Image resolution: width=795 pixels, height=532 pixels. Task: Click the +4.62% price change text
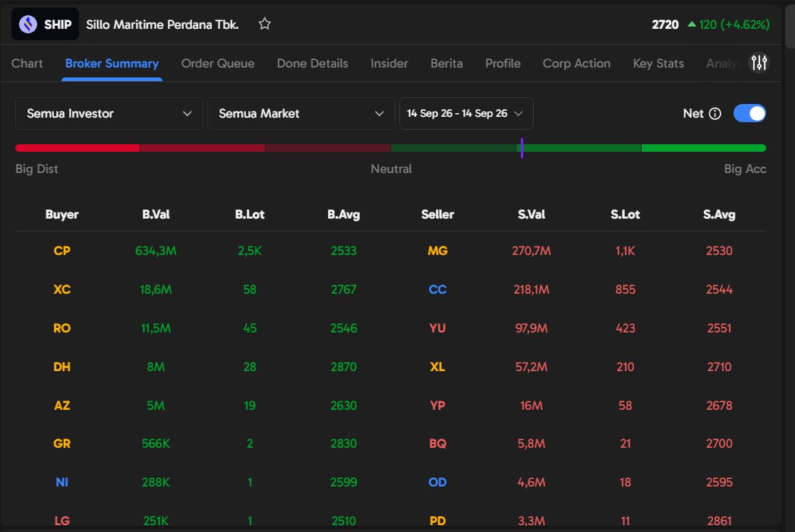(744, 24)
